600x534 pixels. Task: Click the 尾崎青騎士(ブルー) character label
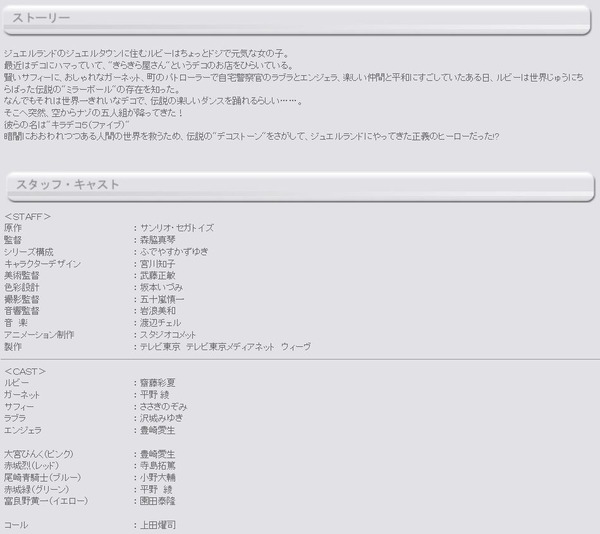[42, 477]
